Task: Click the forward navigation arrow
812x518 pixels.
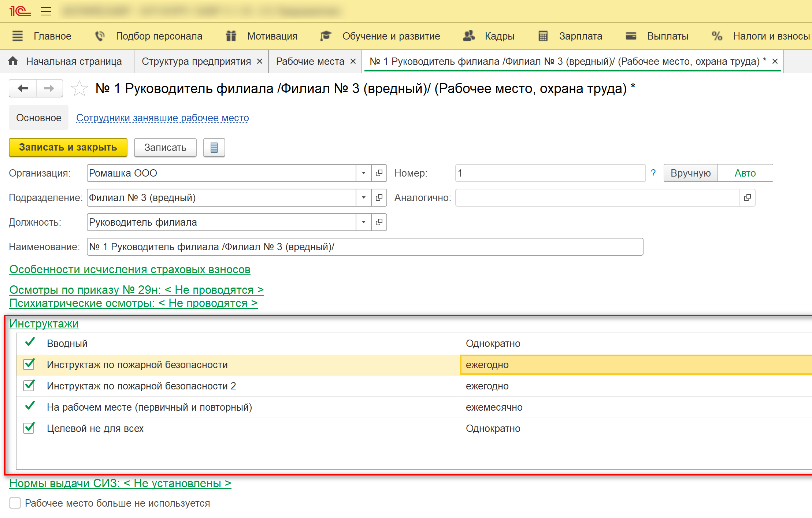Action: (49, 88)
